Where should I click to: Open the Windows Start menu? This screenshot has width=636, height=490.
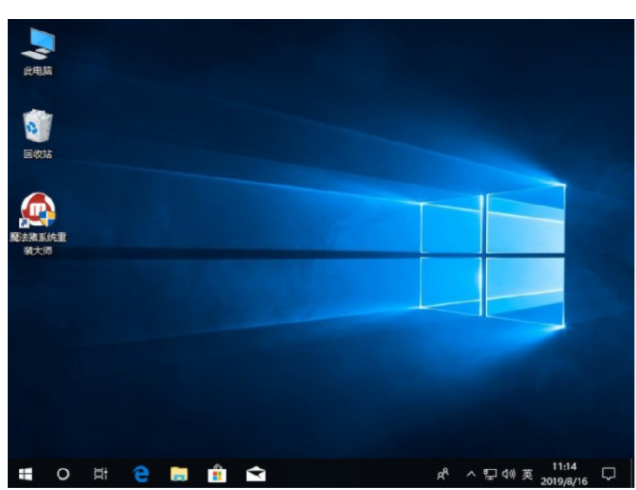25,474
